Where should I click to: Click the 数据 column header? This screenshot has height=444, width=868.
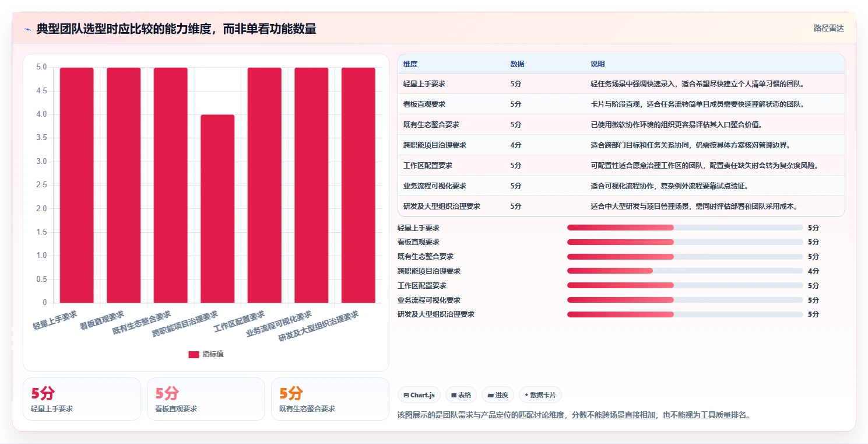pyautogui.click(x=517, y=64)
